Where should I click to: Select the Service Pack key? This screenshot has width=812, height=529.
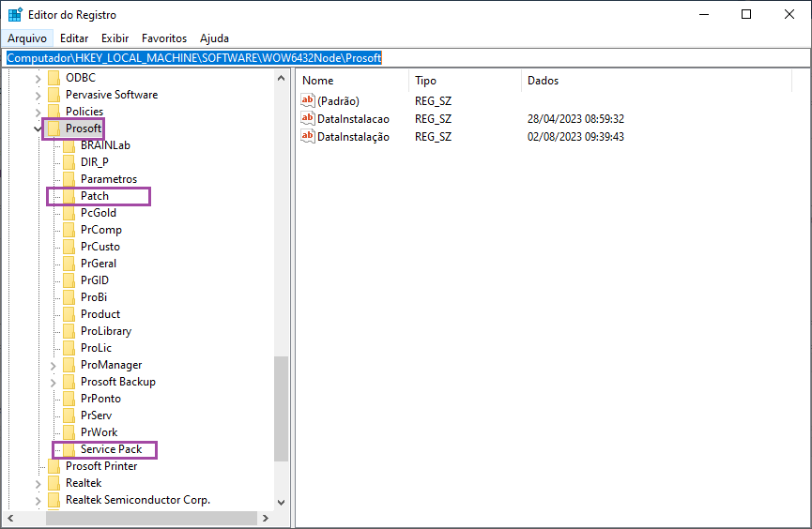112,449
